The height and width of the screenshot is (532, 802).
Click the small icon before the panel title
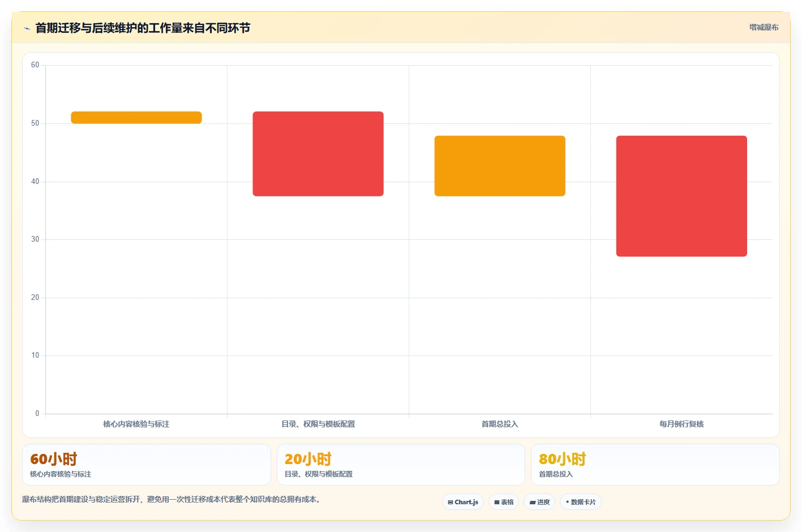(x=27, y=28)
